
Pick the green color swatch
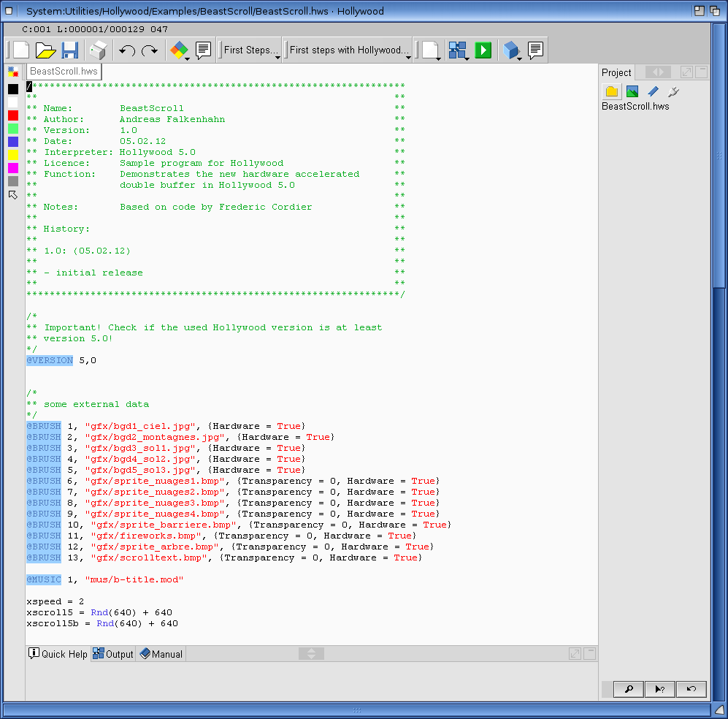click(x=13, y=129)
